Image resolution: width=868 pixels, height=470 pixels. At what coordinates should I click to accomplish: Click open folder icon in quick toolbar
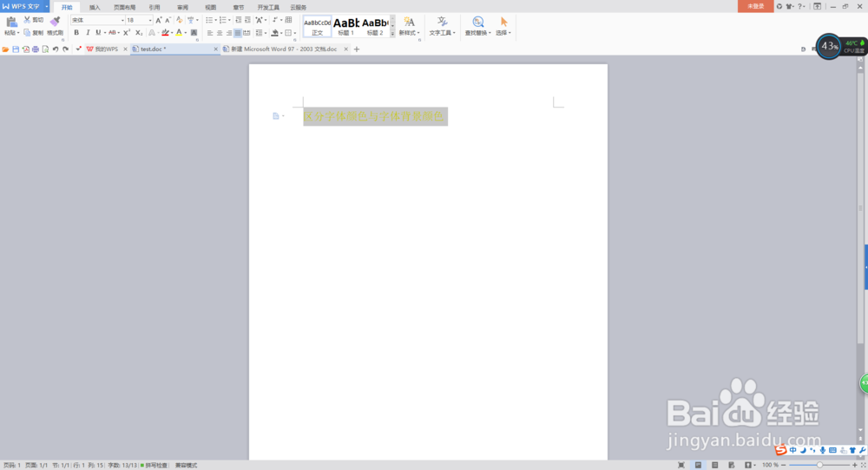coord(5,49)
